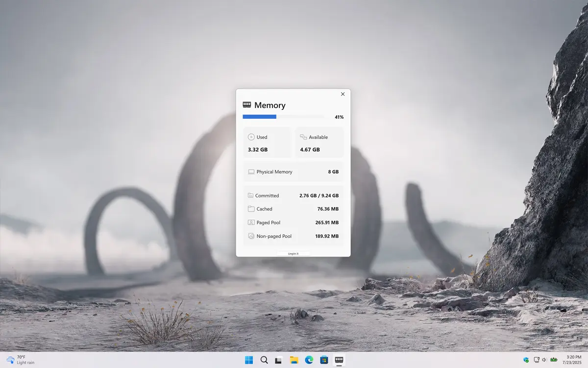Click the Cached label
Screen dimensions: 588x368
265,209
